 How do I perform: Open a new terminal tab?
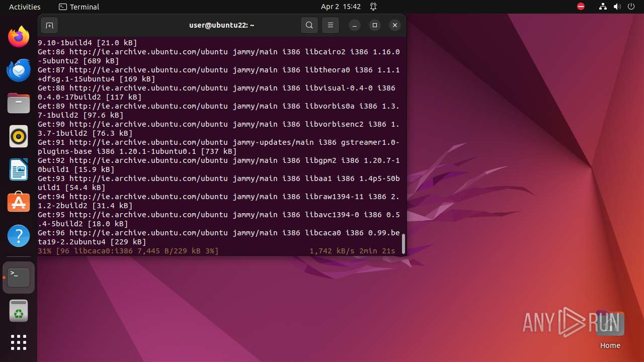pyautogui.click(x=49, y=25)
